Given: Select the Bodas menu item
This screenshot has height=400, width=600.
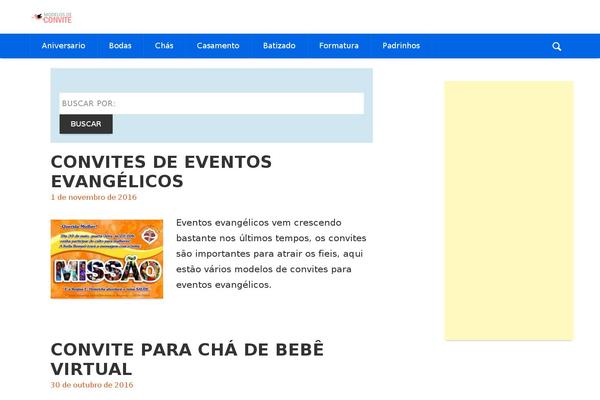Looking at the screenshot, I should point(120,46).
